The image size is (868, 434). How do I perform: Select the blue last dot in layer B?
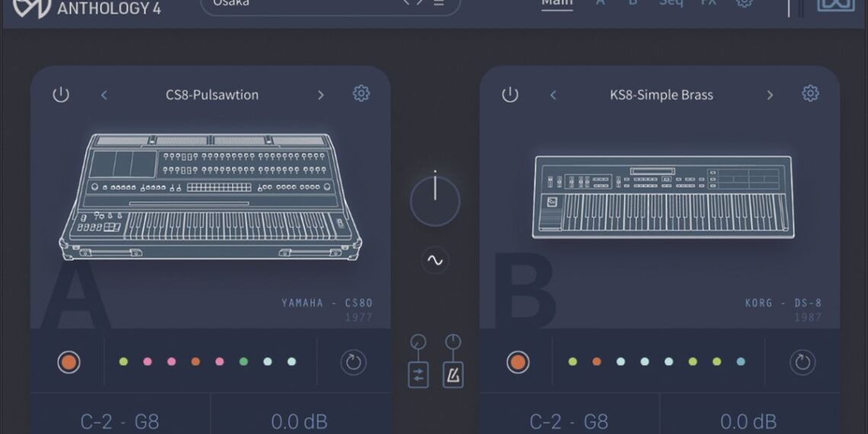(741, 362)
